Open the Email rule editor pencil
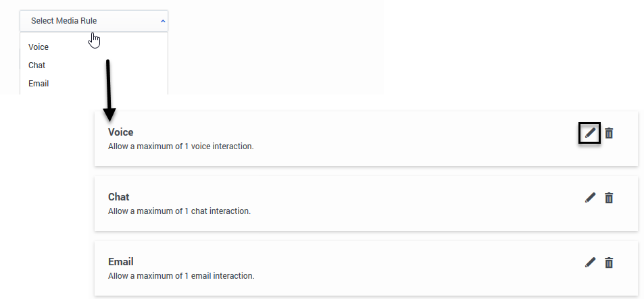Screen dimensions: 644x299 (x=590, y=263)
